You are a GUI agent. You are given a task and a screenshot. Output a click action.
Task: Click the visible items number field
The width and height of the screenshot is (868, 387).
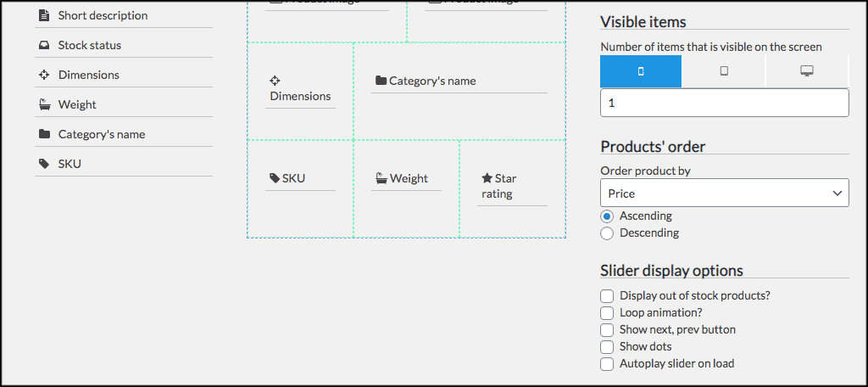point(724,103)
